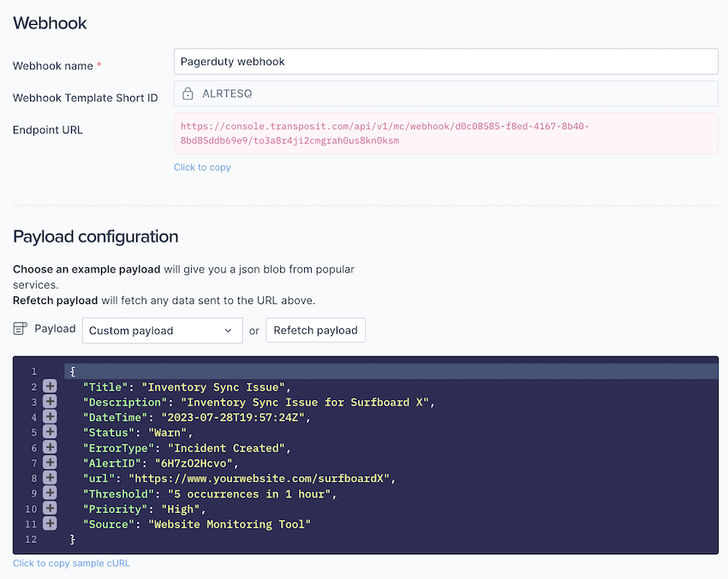This screenshot has height=579, width=728.
Task: Click the plus icon on the url line
Action: click(x=50, y=478)
